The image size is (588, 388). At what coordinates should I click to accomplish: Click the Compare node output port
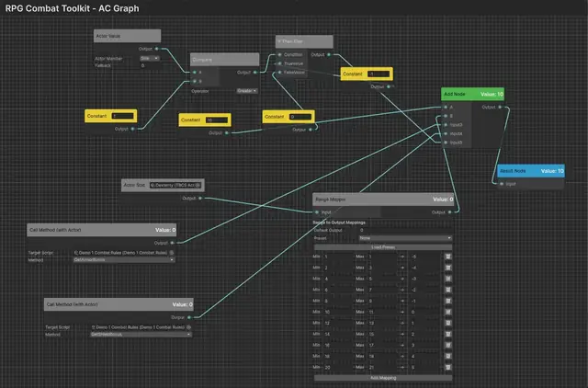[255, 72]
